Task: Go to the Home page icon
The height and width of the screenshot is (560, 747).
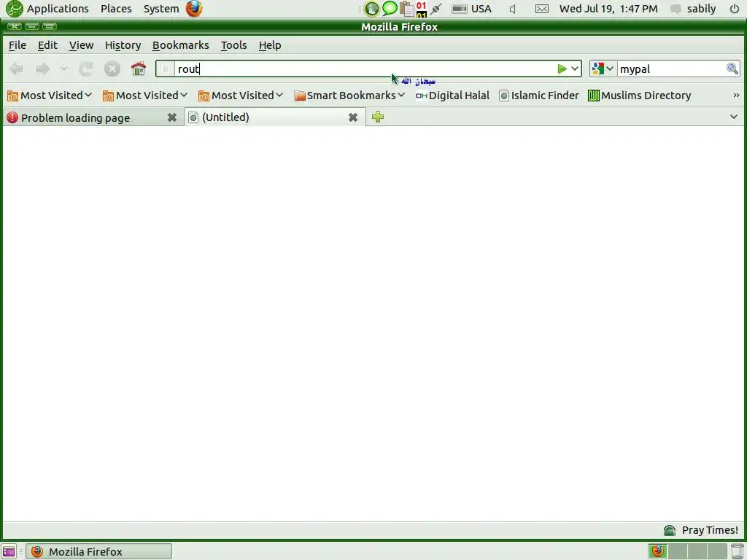Action: (138, 69)
